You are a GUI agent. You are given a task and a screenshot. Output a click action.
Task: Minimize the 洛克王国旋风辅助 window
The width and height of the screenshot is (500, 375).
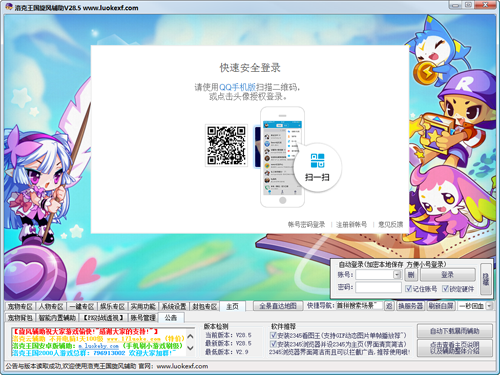tap(456, 5)
